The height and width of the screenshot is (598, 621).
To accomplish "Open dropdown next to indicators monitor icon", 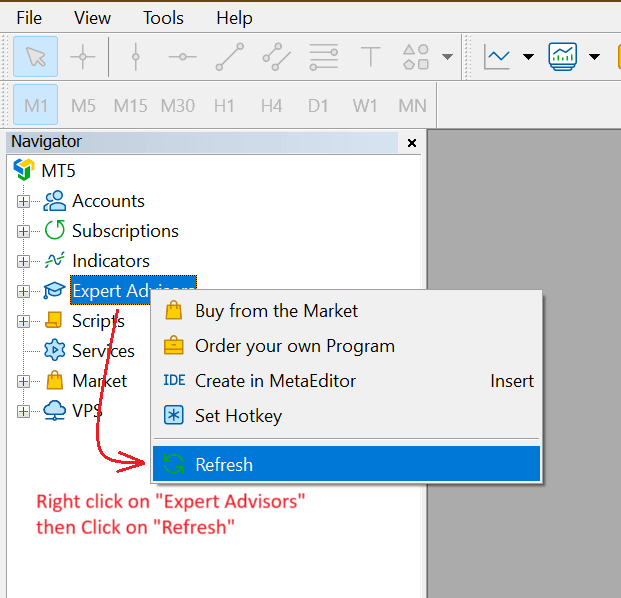I will (x=594, y=57).
